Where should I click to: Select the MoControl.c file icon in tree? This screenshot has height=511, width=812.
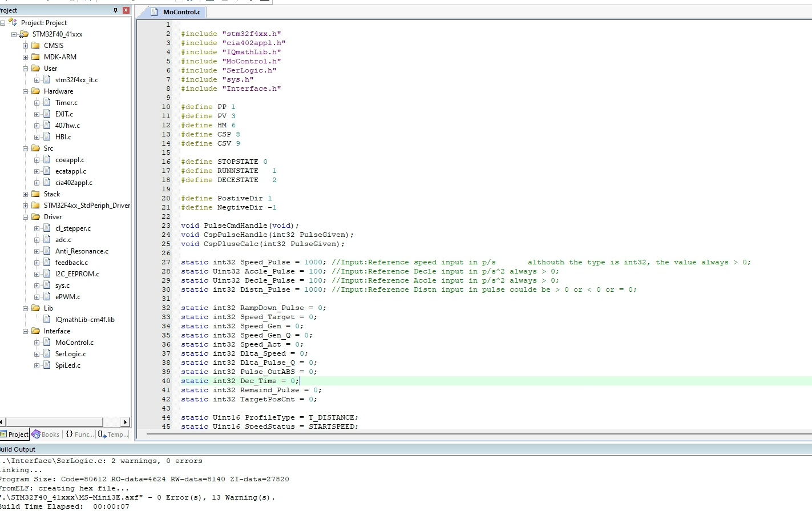pos(47,343)
